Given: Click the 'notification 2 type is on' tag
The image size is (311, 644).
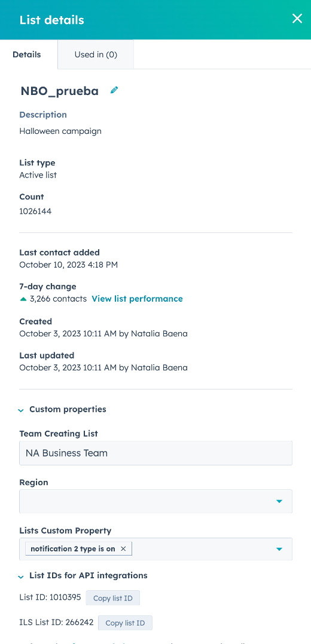Looking at the screenshot, I should (x=73, y=548).
